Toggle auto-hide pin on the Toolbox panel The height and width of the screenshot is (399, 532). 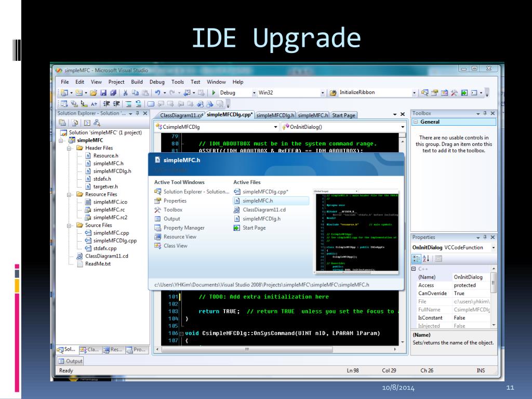coord(485,113)
